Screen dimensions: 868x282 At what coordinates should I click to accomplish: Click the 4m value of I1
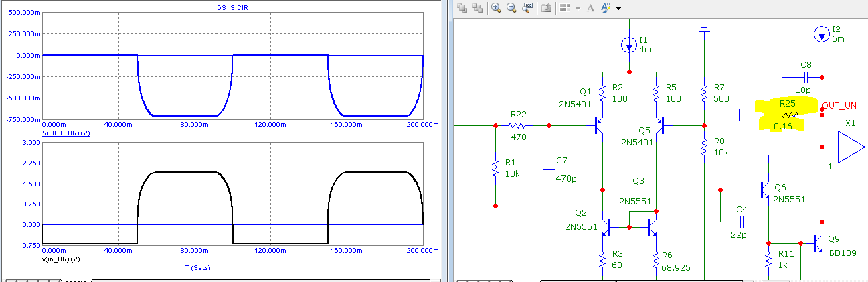(x=645, y=50)
